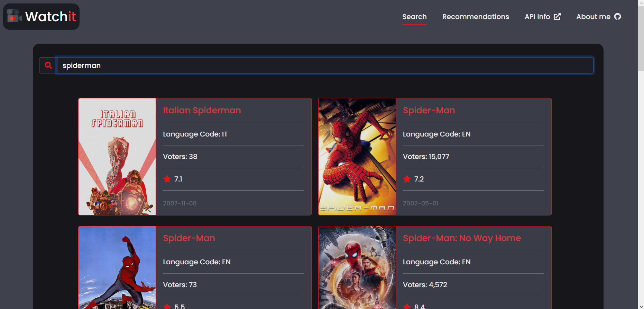The height and width of the screenshot is (309, 644).
Task: Open the external link icon beside API Info
Action: coord(557,17)
